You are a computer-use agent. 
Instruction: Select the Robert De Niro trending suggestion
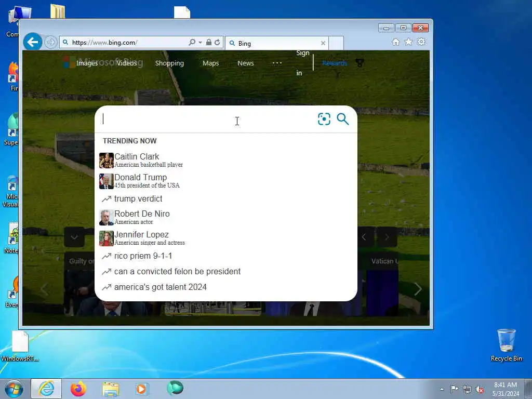tap(225, 217)
